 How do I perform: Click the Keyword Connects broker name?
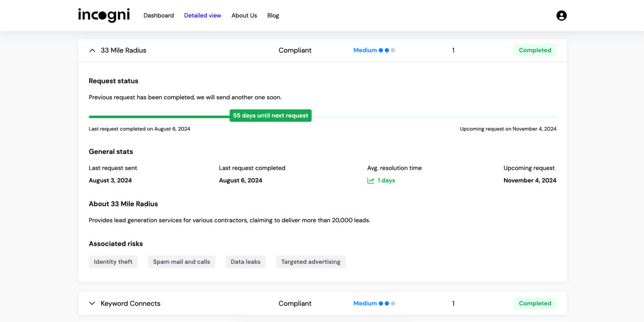(130, 303)
